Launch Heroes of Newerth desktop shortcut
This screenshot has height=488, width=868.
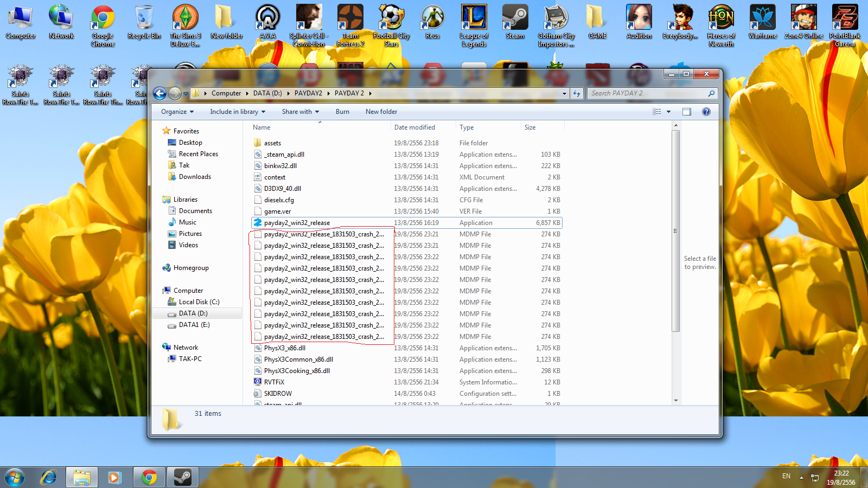point(721,25)
